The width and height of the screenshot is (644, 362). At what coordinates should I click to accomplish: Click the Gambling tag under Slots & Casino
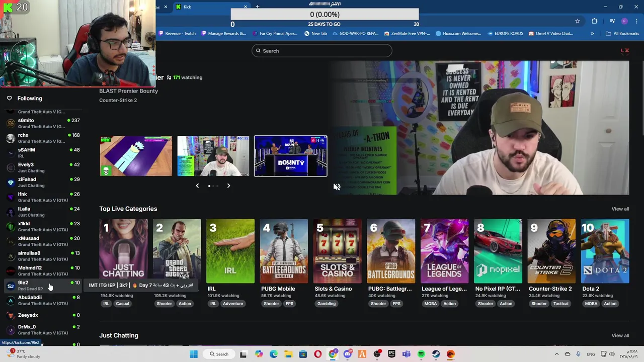point(326,304)
